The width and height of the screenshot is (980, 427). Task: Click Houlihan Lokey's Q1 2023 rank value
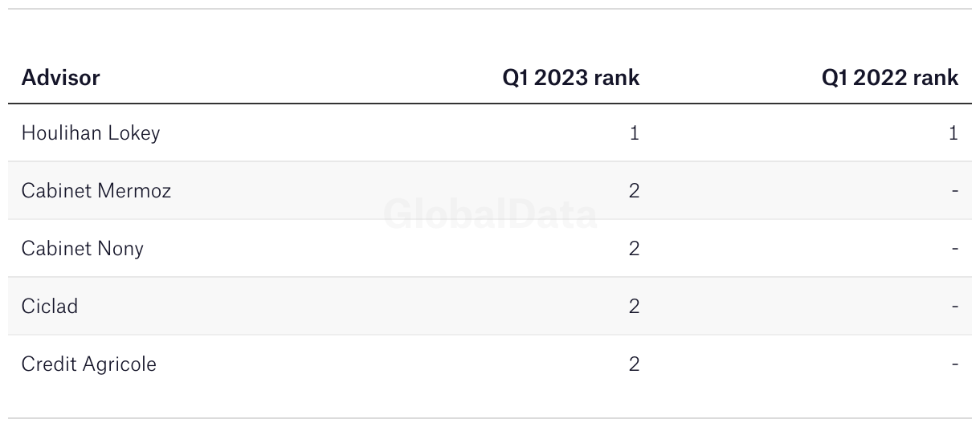(x=635, y=133)
